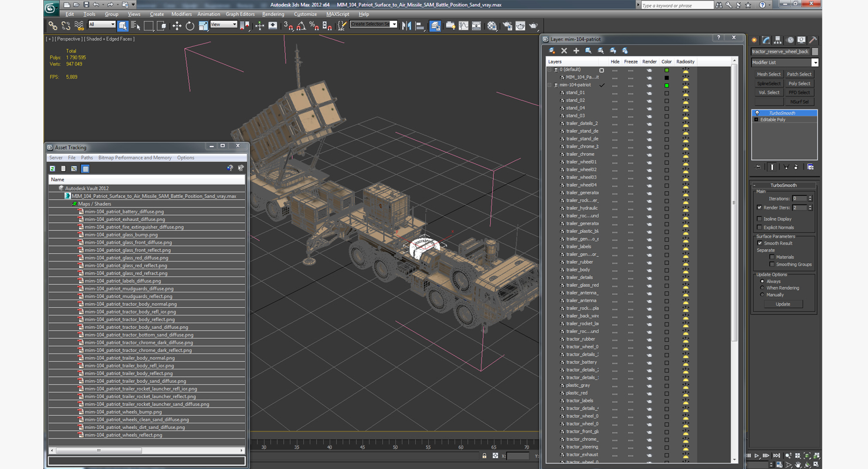This screenshot has width=868, height=469.
Task: Toggle Percent Snap in main toolbar
Action: click(x=314, y=26)
